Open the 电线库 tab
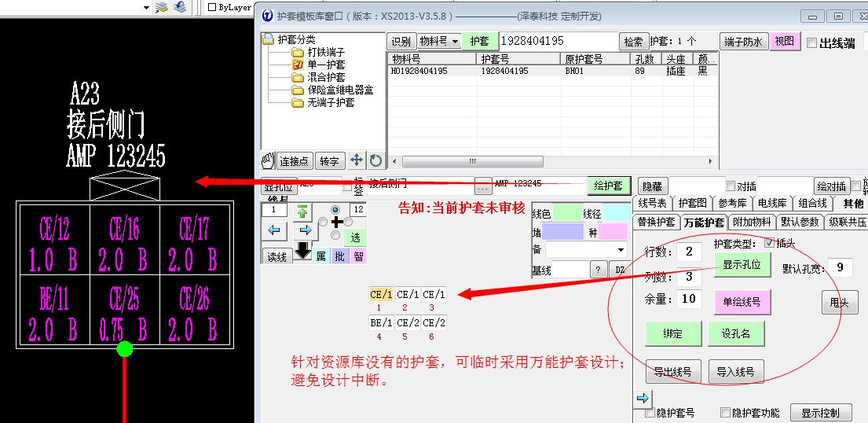Screen dimensions: 868x423 [770, 204]
